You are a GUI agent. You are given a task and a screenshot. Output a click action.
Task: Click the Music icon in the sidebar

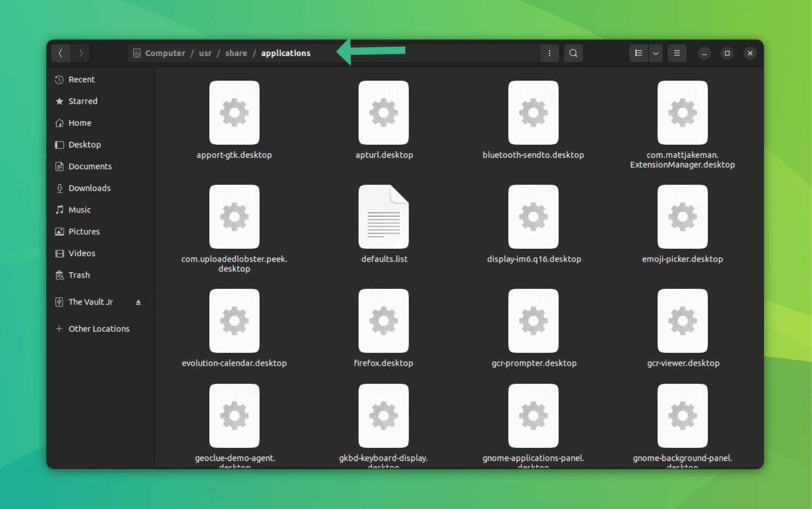[59, 210]
